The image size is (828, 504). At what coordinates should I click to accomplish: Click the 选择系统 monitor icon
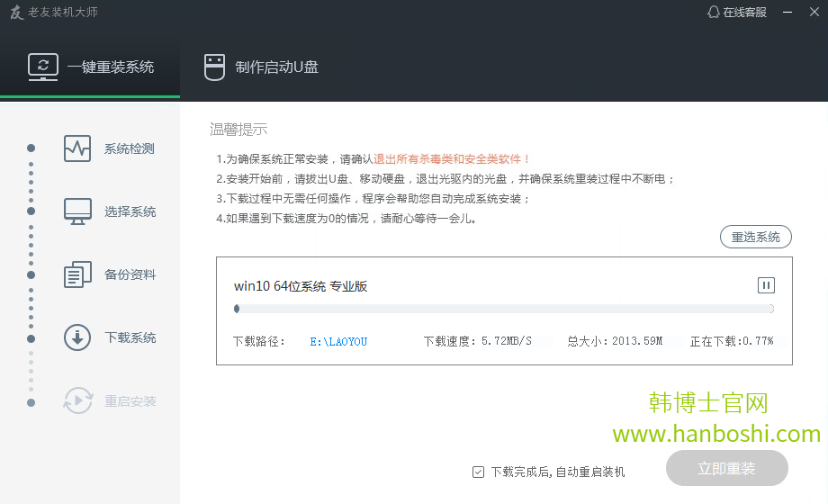point(77,211)
